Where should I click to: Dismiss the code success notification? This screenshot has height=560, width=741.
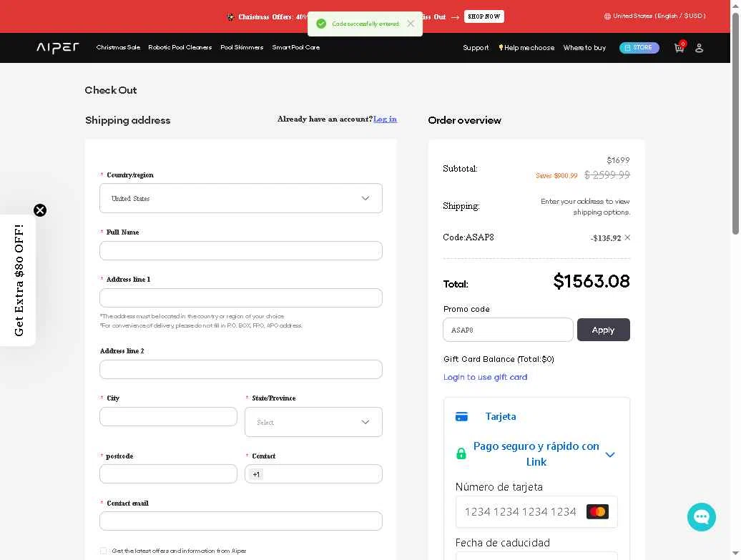pyautogui.click(x=411, y=24)
